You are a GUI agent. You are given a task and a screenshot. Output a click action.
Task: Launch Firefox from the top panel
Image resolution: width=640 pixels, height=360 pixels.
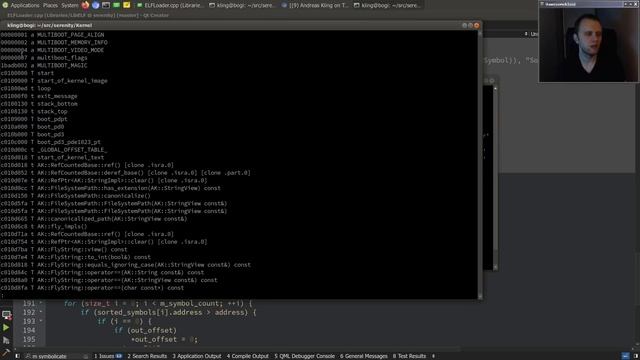[x=85, y=5]
